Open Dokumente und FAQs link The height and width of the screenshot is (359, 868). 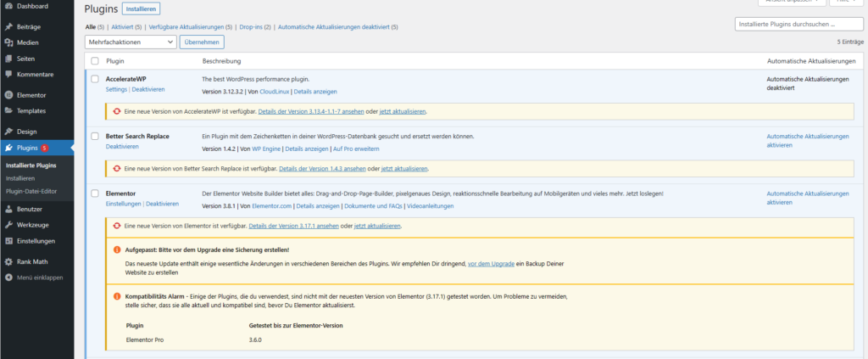[372, 206]
